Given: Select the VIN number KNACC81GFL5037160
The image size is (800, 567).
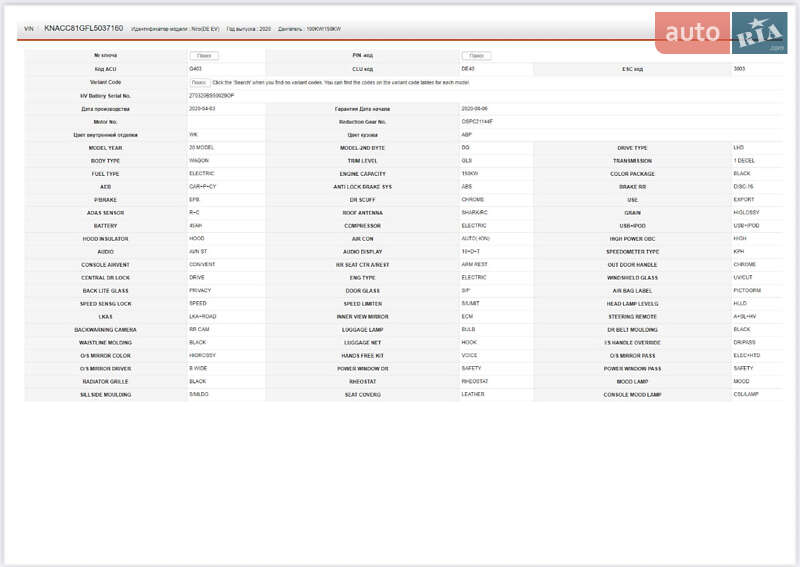Looking at the screenshot, I should pyautogui.click(x=84, y=29).
